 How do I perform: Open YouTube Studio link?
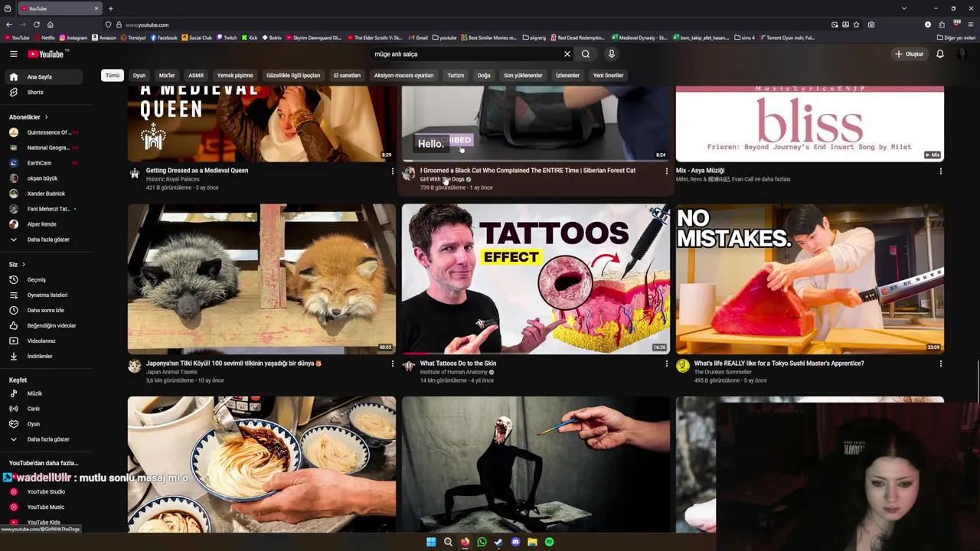(x=43, y=491)
